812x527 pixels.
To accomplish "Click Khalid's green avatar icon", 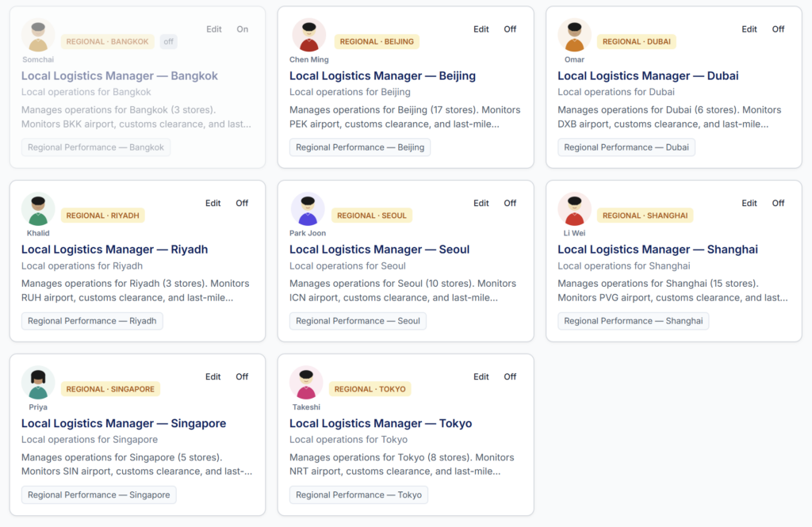I will 38,209.
